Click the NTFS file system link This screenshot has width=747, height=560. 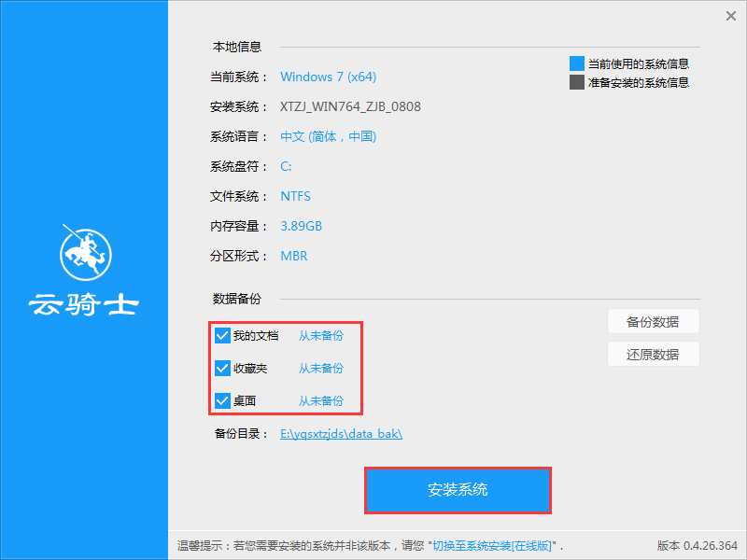coord(295,196)
